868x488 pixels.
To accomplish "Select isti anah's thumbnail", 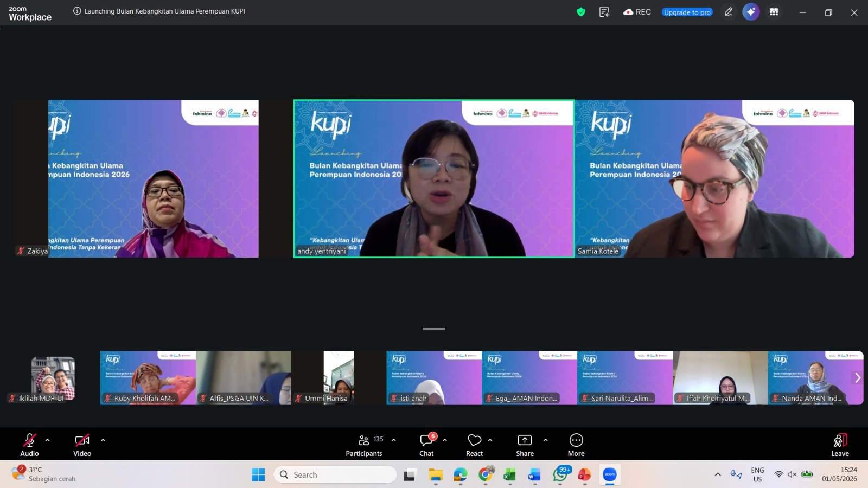I will click(434, 378).
